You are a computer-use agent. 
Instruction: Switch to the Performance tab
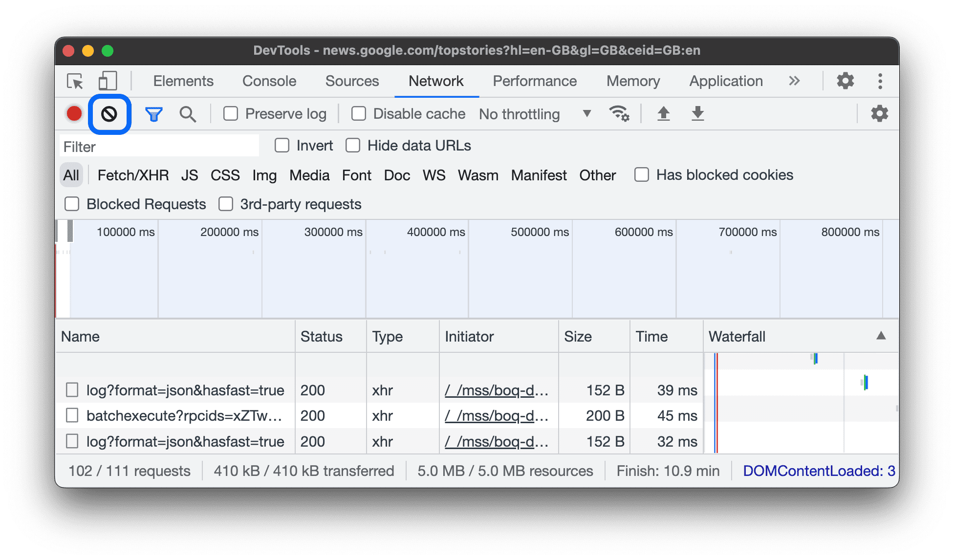pyautogui.click(x=532, y=80)
